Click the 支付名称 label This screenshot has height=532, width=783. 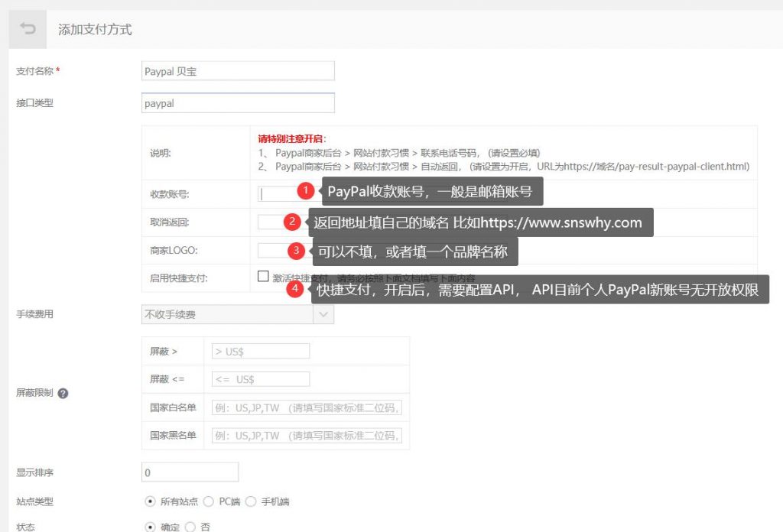pyautogui.click(x=34, y=71)
